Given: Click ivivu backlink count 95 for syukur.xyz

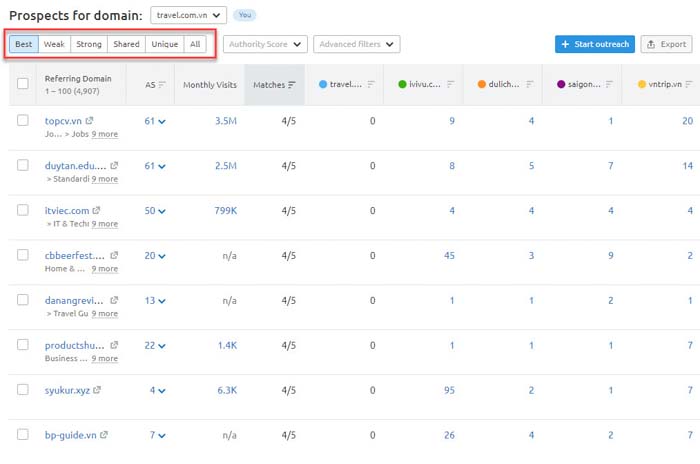Looking at the screenshot, I should (449, 390).
